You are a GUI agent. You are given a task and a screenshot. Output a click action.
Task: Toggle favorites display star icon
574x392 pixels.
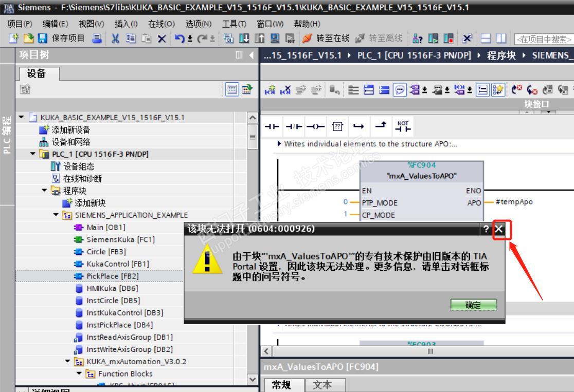(x=498, y=89)
